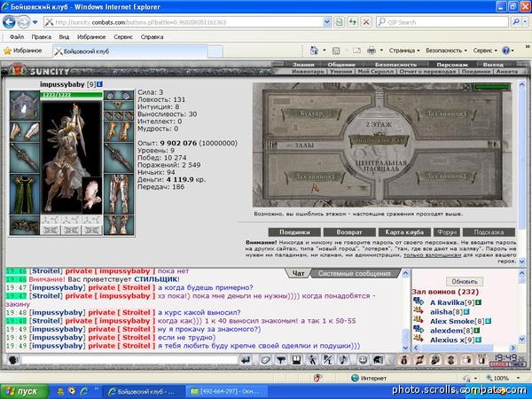532x399 pixels.
Task: Click the running figure icon in the chat toolbar
Action: 312,360
